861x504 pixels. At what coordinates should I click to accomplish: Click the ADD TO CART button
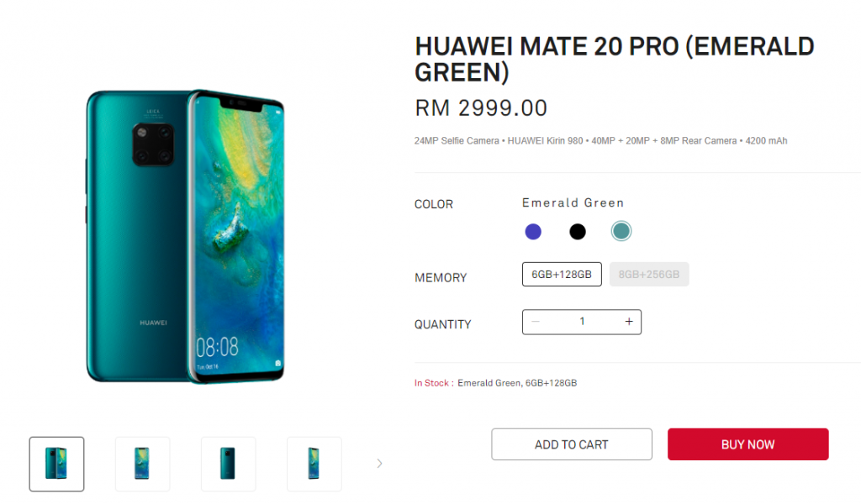pos(572,444)
